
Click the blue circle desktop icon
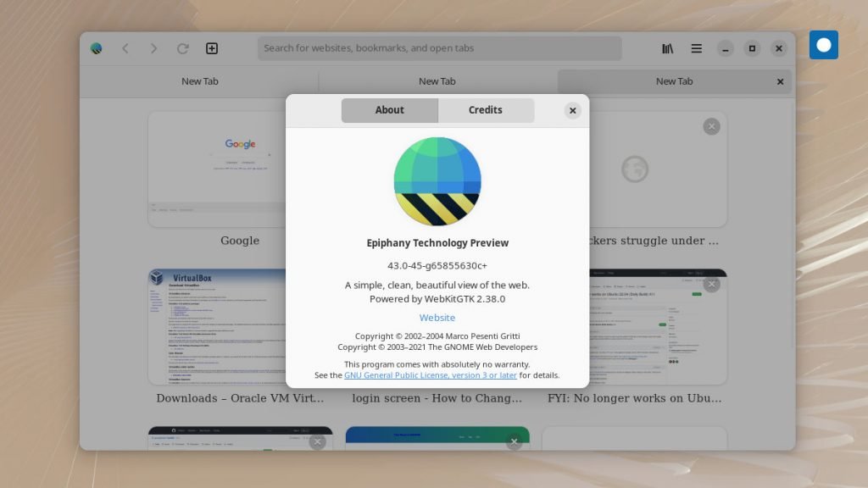[824, 45]
